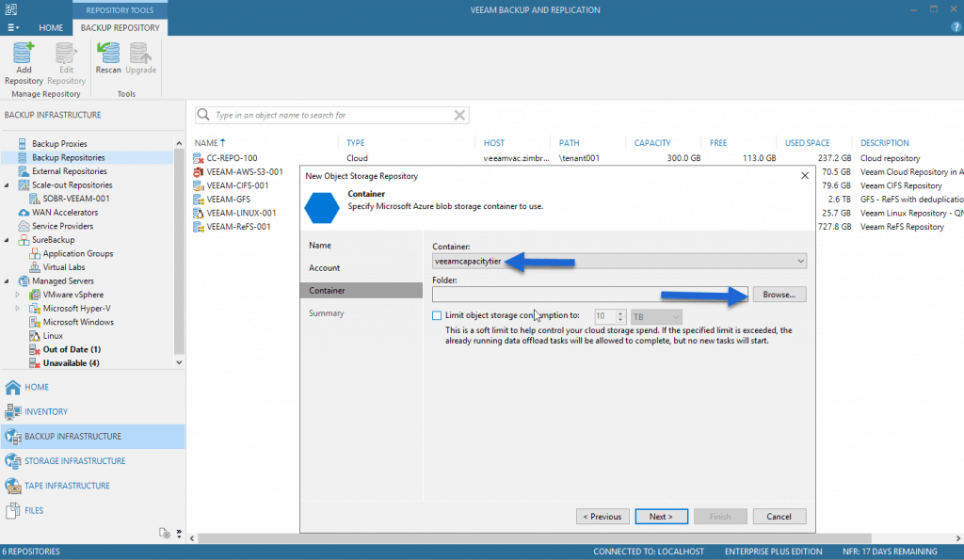Select the VEEAM-LINUX-001 repository
The image size is (964, 560).
(241, 213)
